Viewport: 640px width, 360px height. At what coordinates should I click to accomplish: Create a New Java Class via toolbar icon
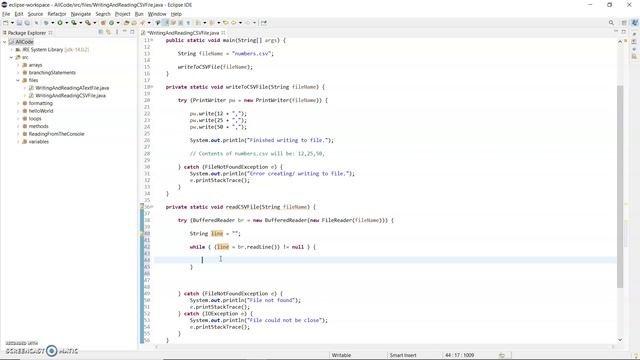point(111,23)
